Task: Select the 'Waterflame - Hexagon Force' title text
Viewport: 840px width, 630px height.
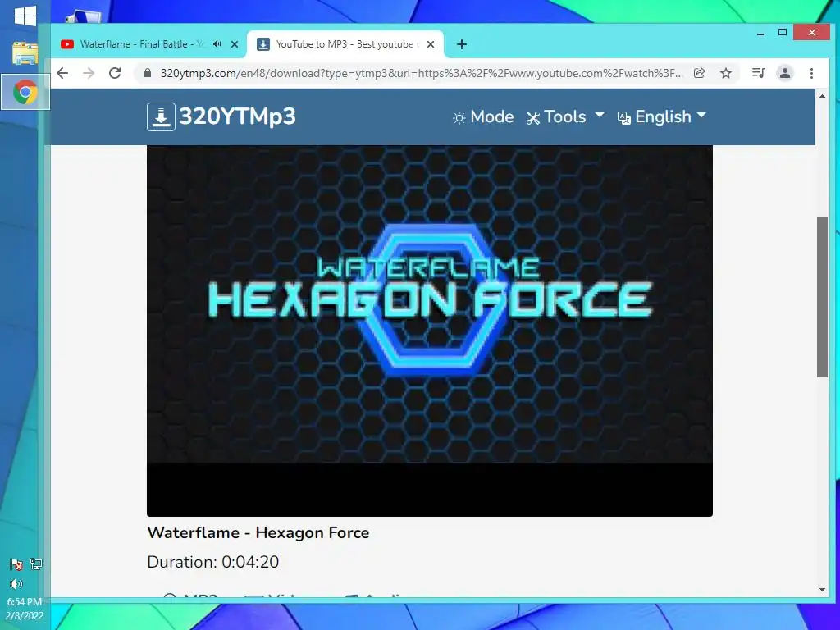Action: 258,532
